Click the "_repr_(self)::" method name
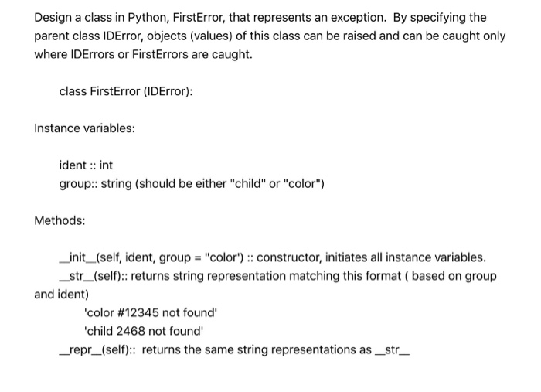The image size is (541, 392). coord(97,350)
